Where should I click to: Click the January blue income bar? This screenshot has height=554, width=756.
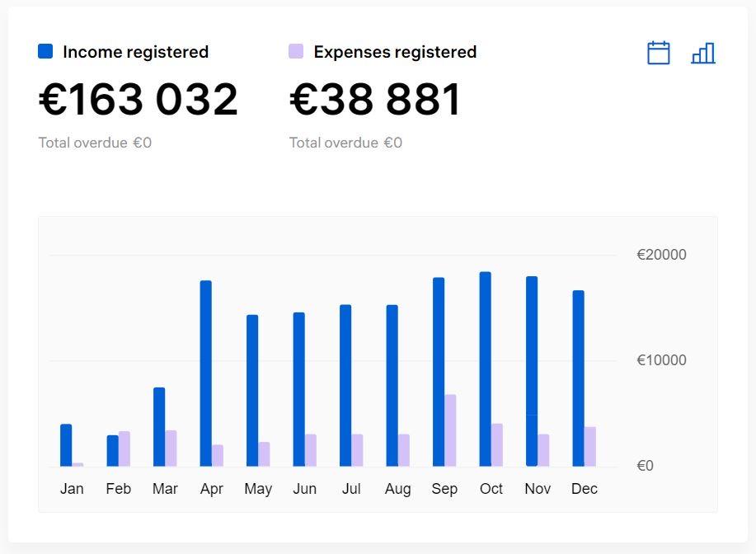tap(66, 445)
